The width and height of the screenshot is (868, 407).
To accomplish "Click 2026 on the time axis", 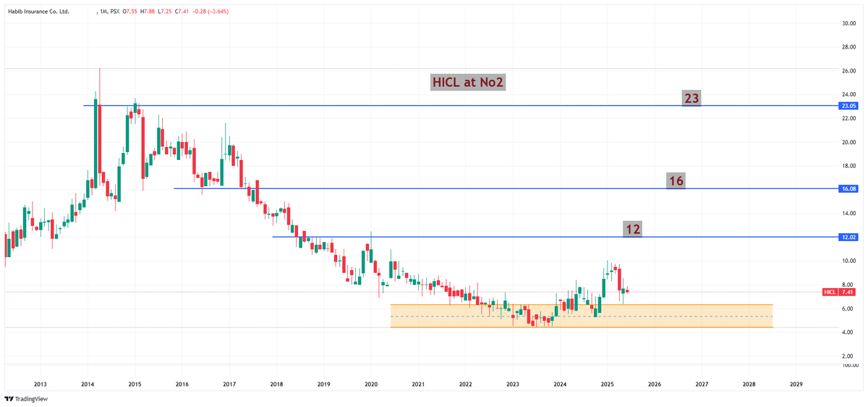I will pos(655,384).
